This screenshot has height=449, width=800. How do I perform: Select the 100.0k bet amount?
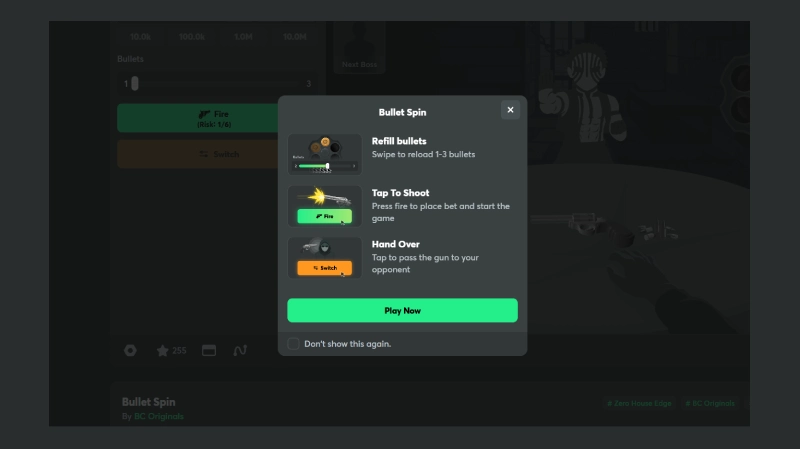click(192, 37)
